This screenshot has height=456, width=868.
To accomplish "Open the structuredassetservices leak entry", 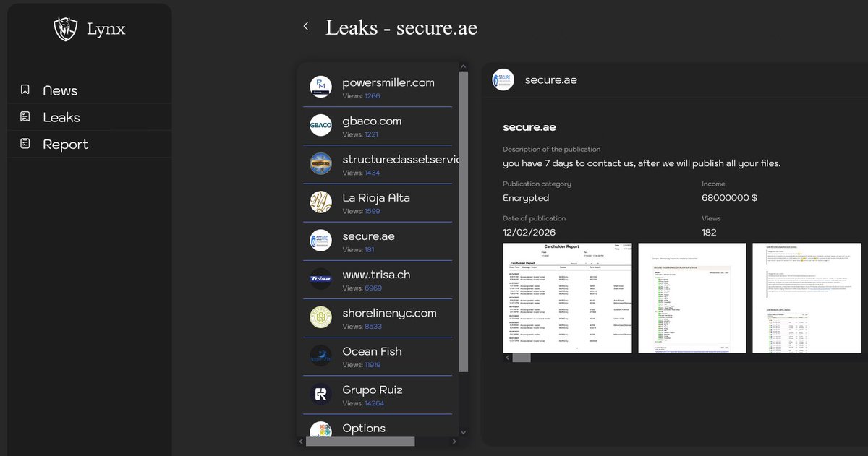I will [378, 164].
